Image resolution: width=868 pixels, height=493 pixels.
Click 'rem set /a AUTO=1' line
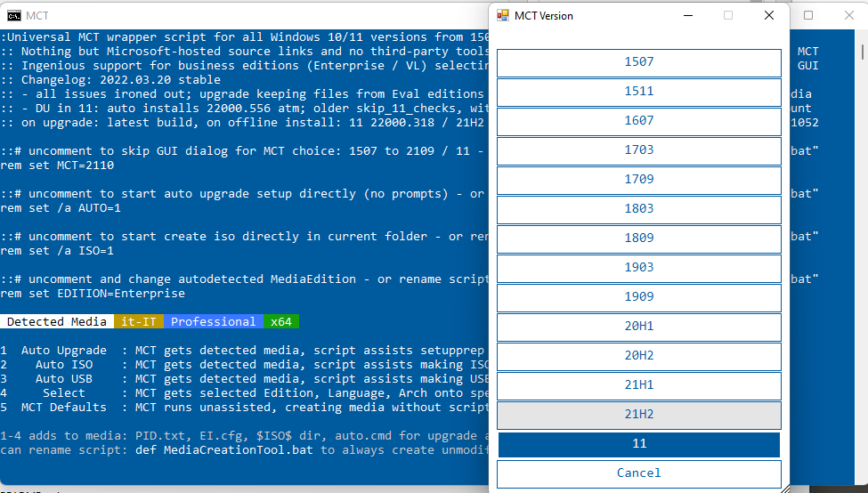[x=61, y=208]
